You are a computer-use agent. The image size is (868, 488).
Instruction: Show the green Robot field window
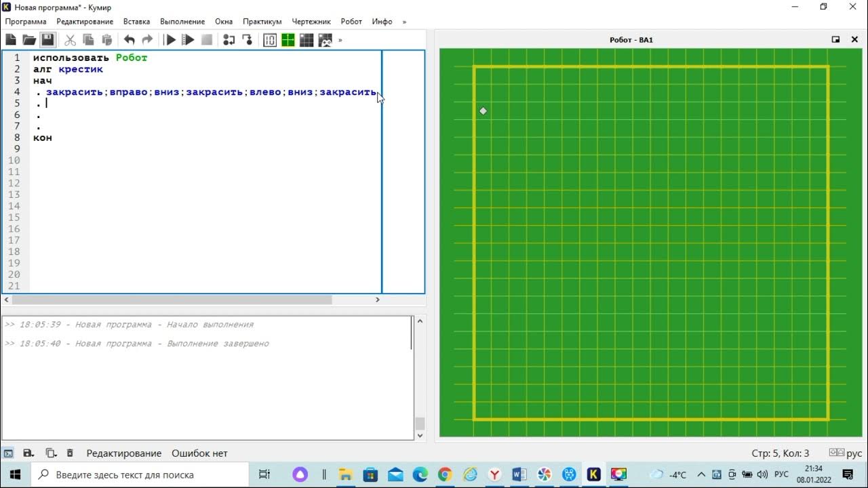click(x=288, y=40)
